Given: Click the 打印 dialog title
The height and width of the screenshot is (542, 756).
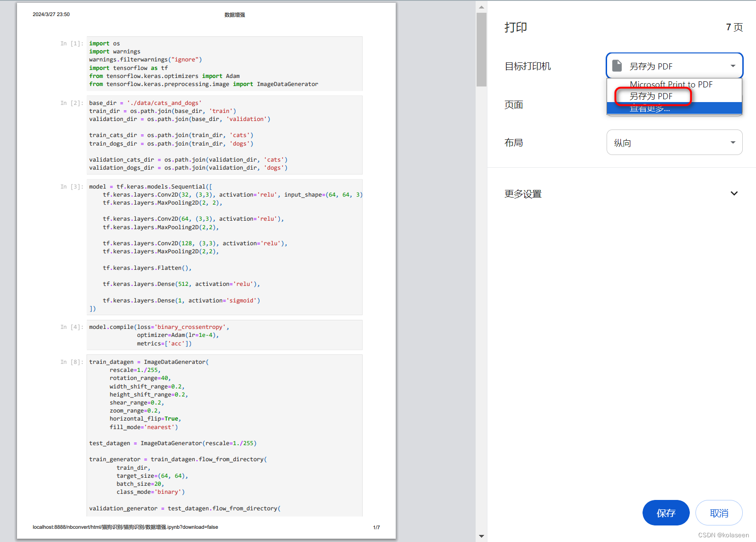Looking at the screenshot, I should tap(515, 27).
